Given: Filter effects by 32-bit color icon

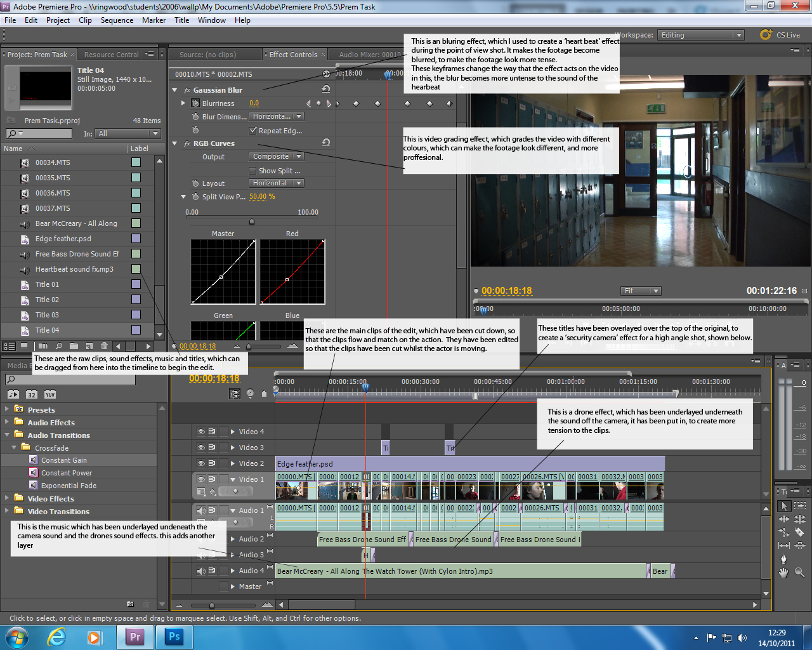Looking at the screenshot, I should pyautogui.click(x=32, y=394).
